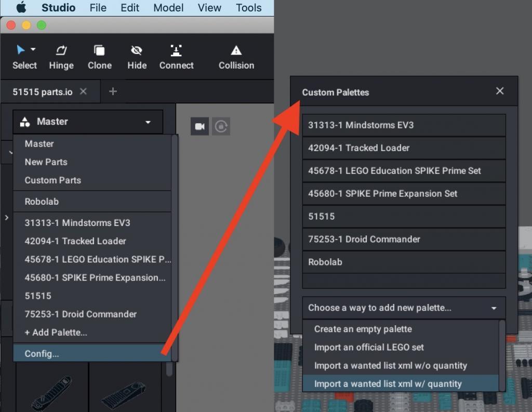Select 51515 in Custom Palettes list
The image size is (532, 412).
pos(404,216)
